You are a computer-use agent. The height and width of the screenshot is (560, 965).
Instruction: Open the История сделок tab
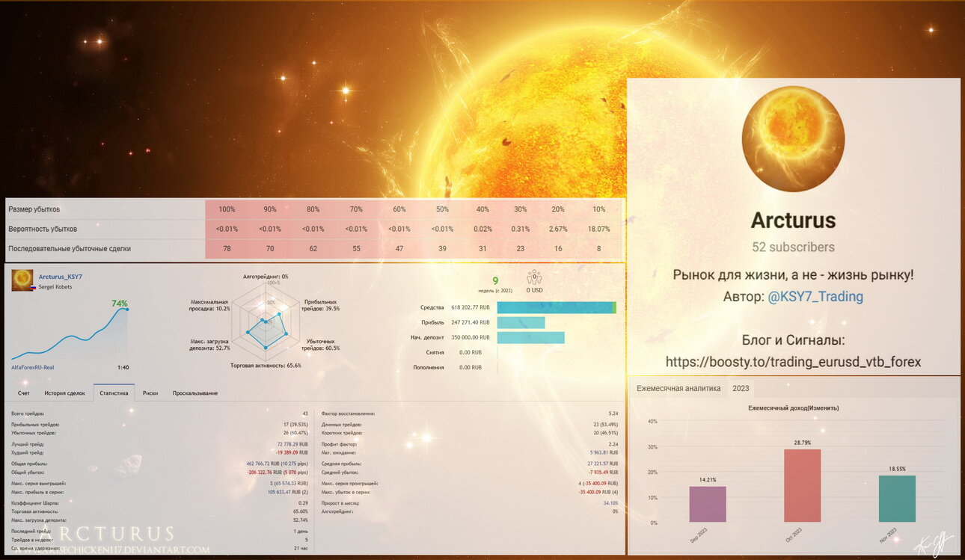coord(64,393)
